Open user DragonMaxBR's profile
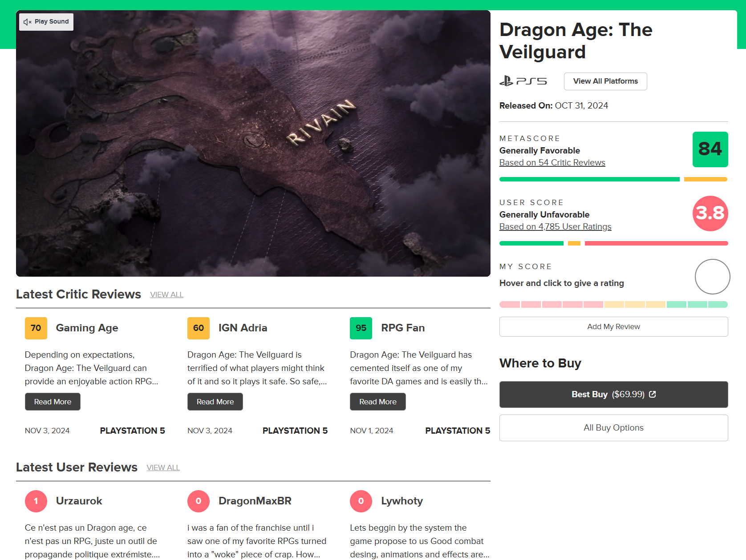Screen dimensions: 746x560 point(255,501)
